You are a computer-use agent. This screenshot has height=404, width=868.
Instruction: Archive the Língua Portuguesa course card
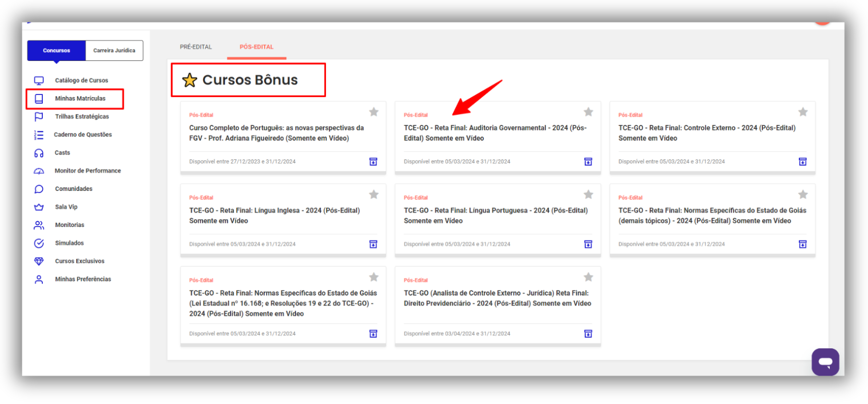click(x=588, y=244)
